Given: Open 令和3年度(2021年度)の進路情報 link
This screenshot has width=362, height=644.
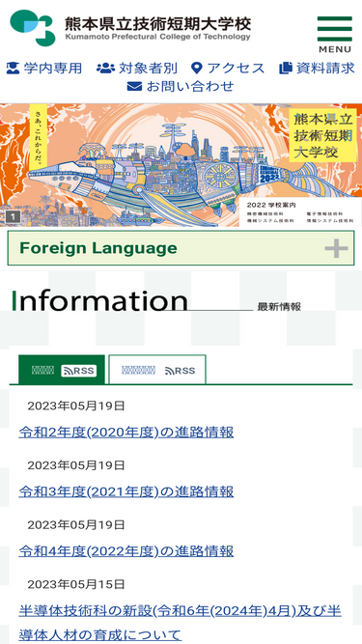Looking at the screenshot, I should point(126,491).
